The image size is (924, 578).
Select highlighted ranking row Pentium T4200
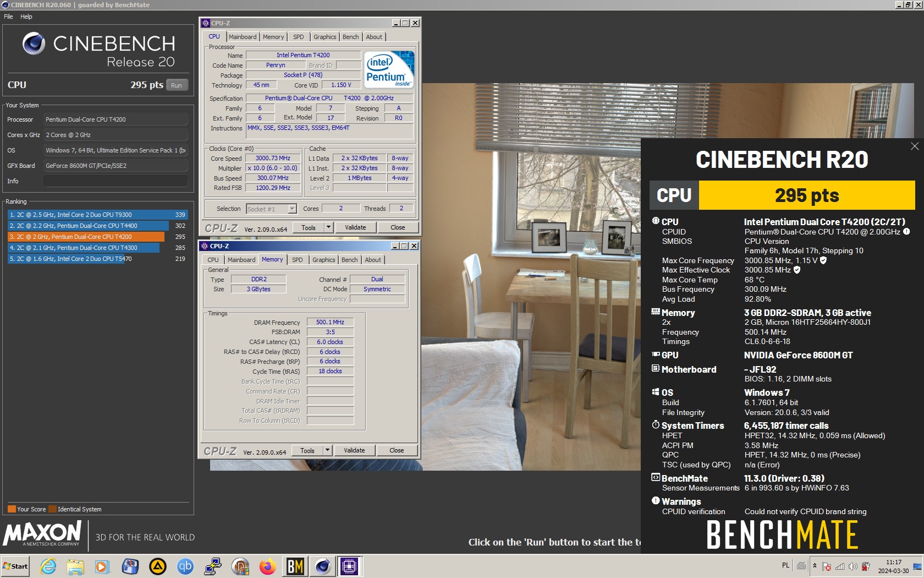[x=97, y=237]
